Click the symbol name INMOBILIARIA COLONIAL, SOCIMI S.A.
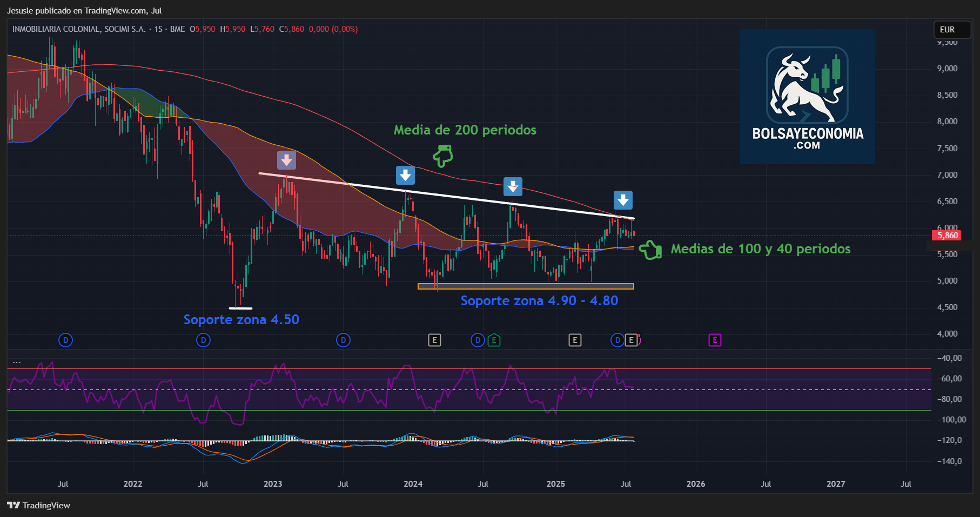This screenshot has height=517, width=980. (79, 29)
